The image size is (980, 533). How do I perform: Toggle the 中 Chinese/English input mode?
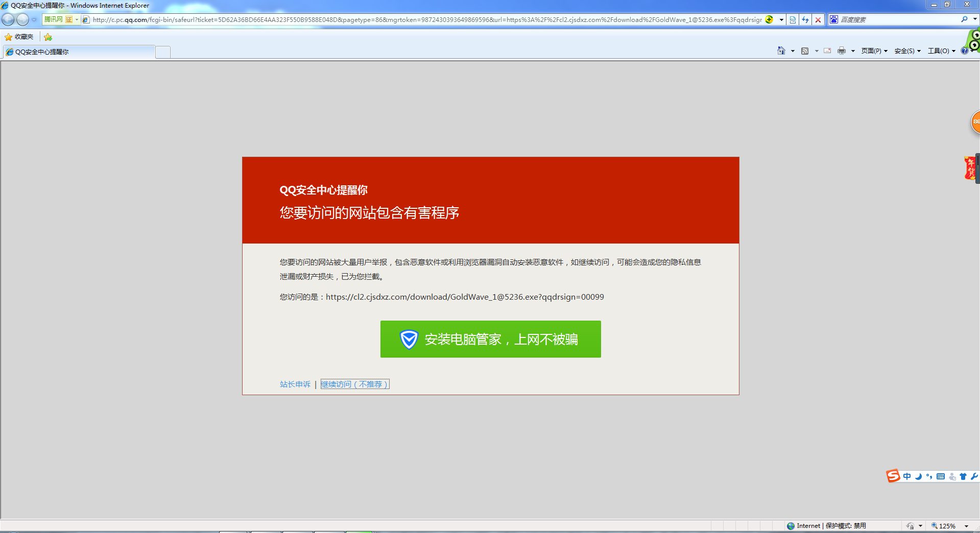[x=907, y=476]
